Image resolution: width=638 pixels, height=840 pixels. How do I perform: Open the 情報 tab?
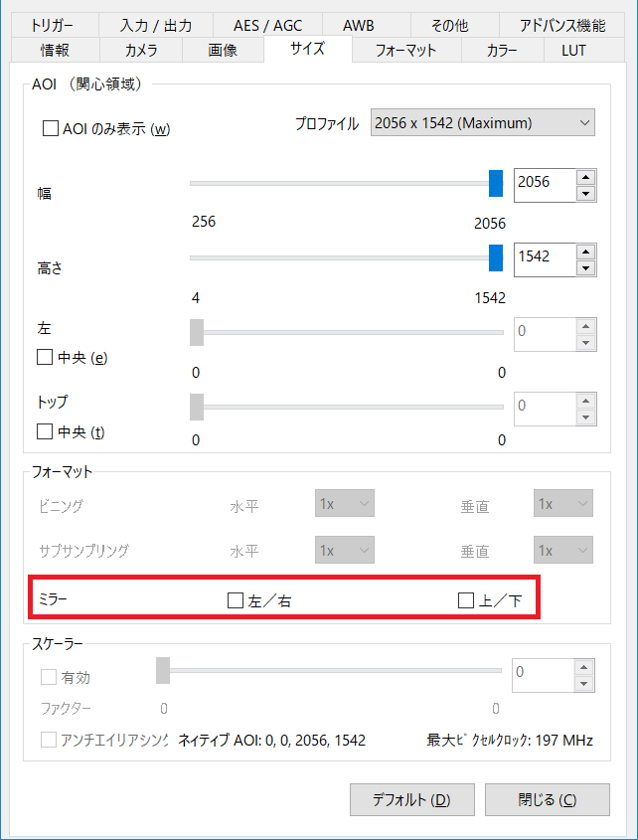tap(55, 51)
